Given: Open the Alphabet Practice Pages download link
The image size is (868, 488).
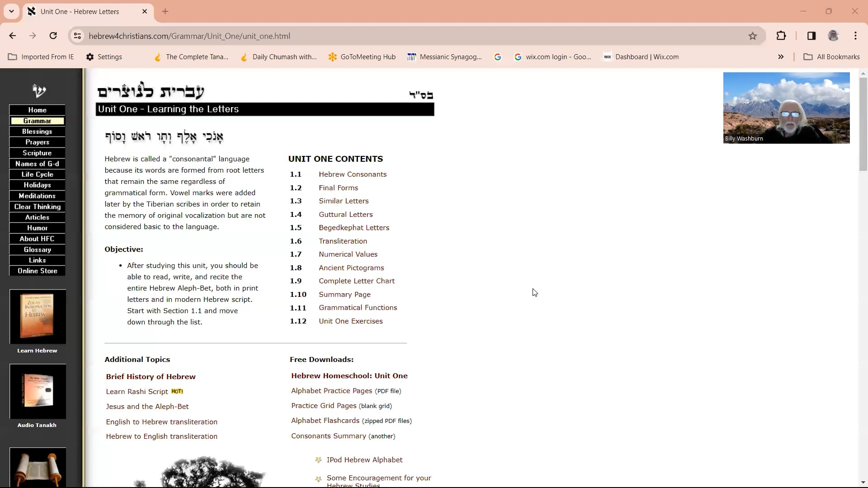Looking at the screenshot, I should point(331,391).
